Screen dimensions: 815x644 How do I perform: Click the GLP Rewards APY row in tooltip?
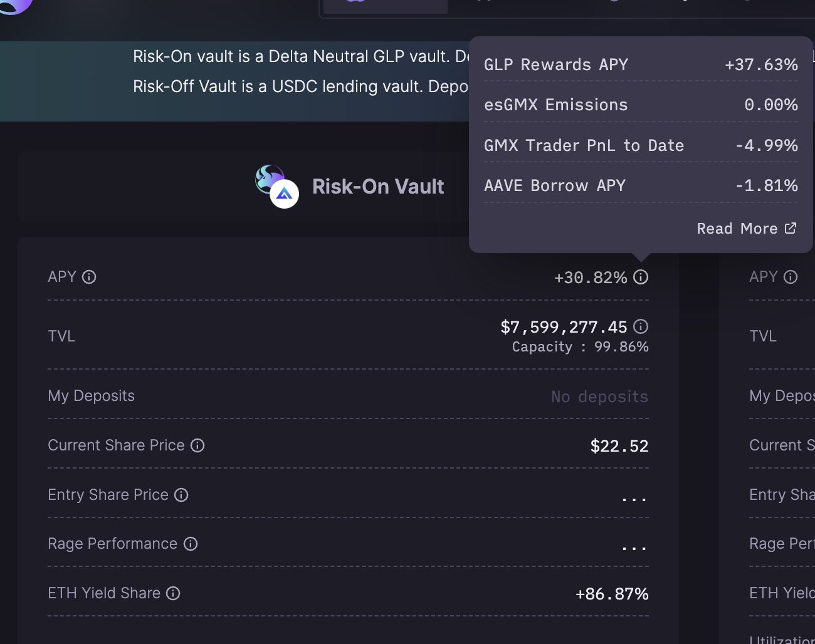[640, 65]
